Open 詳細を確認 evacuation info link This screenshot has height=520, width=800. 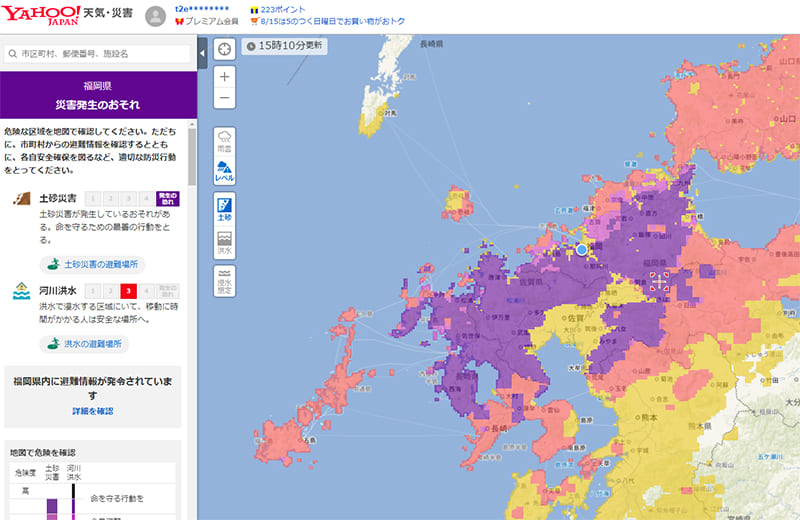tap(92, 411)
